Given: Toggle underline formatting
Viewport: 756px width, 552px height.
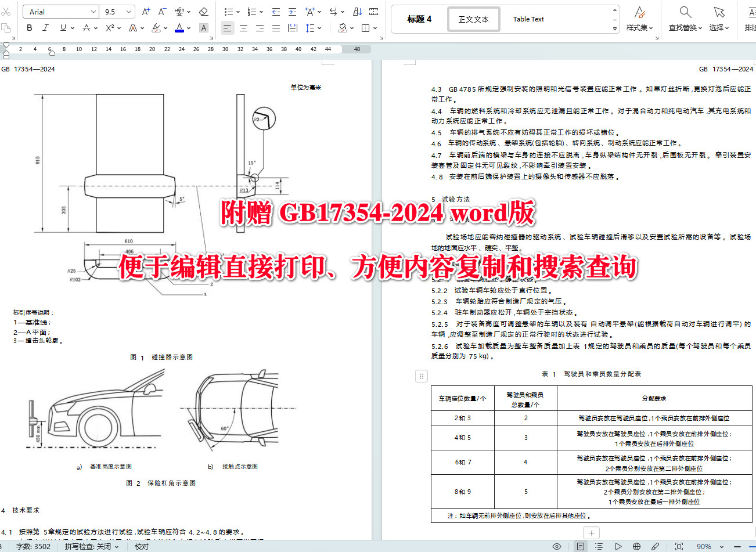Looking at the screenshot, I should 63,28.
